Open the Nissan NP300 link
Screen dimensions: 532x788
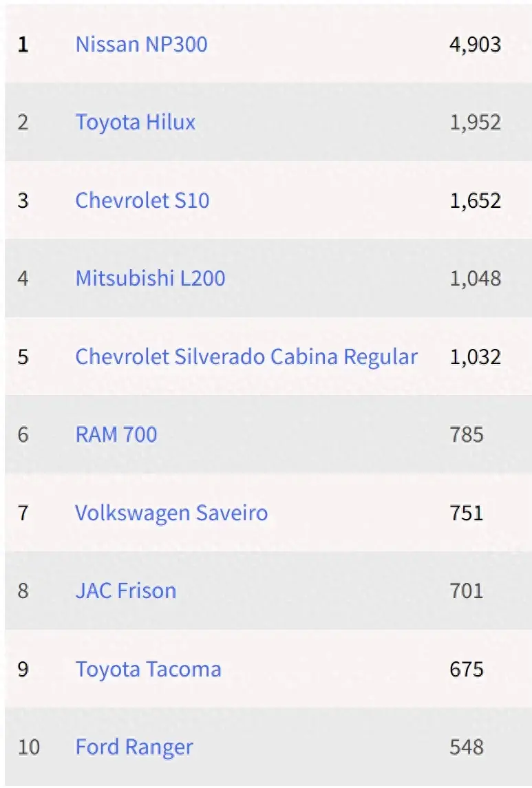141,45
